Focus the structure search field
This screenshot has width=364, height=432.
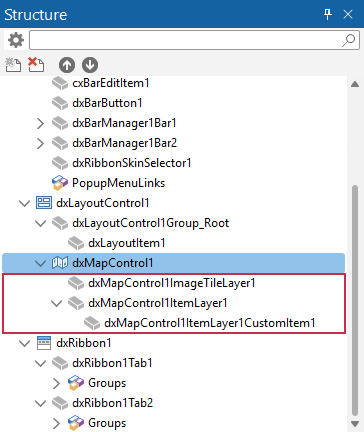click(x=194, y=40)
